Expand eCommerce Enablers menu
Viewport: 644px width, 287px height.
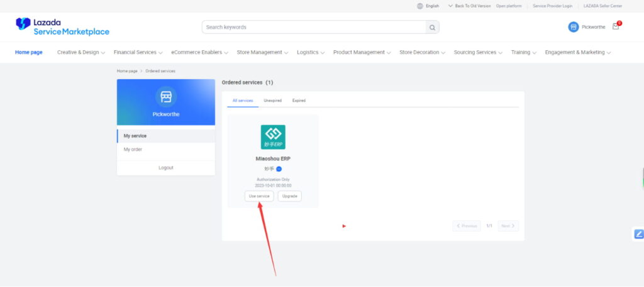click(199, 53)
